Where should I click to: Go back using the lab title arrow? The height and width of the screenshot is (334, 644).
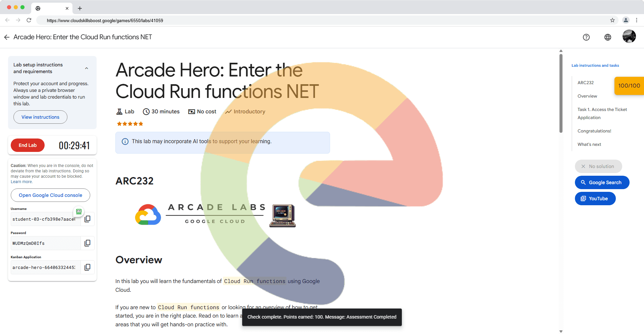pos(7,37)
